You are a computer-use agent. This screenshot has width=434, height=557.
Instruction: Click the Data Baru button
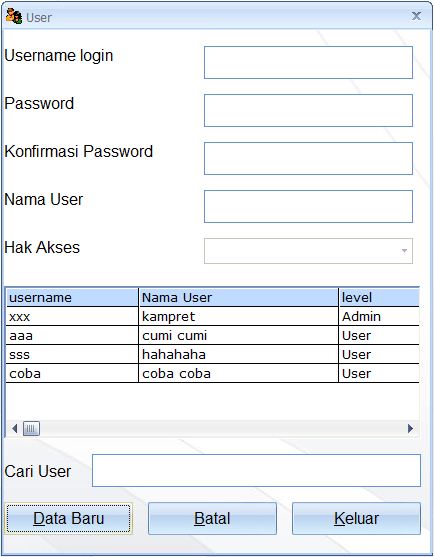pos(69,518)
